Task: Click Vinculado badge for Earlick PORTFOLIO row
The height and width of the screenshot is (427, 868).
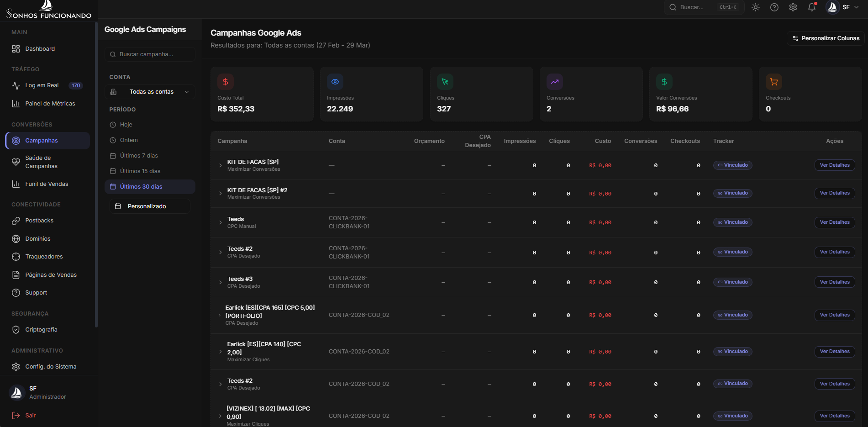Action: coord(732,315)
